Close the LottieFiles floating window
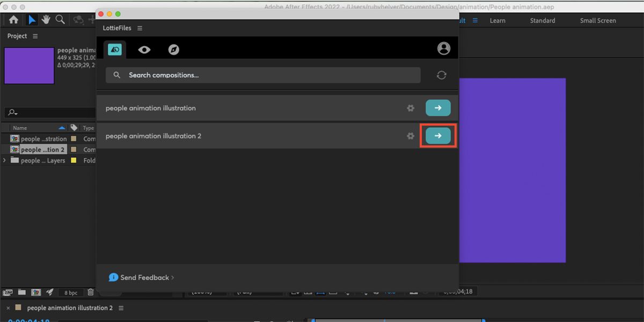 tap(100, 13)
